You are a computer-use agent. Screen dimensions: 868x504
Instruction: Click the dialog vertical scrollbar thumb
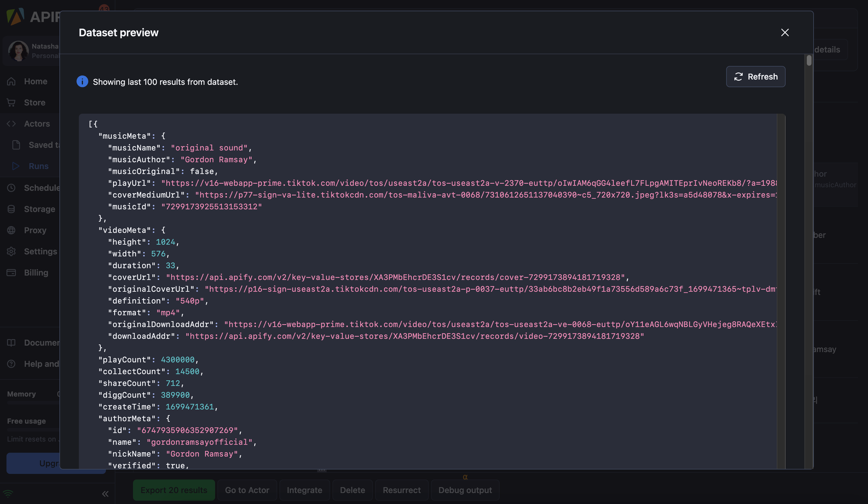click(x=809, y=60)
